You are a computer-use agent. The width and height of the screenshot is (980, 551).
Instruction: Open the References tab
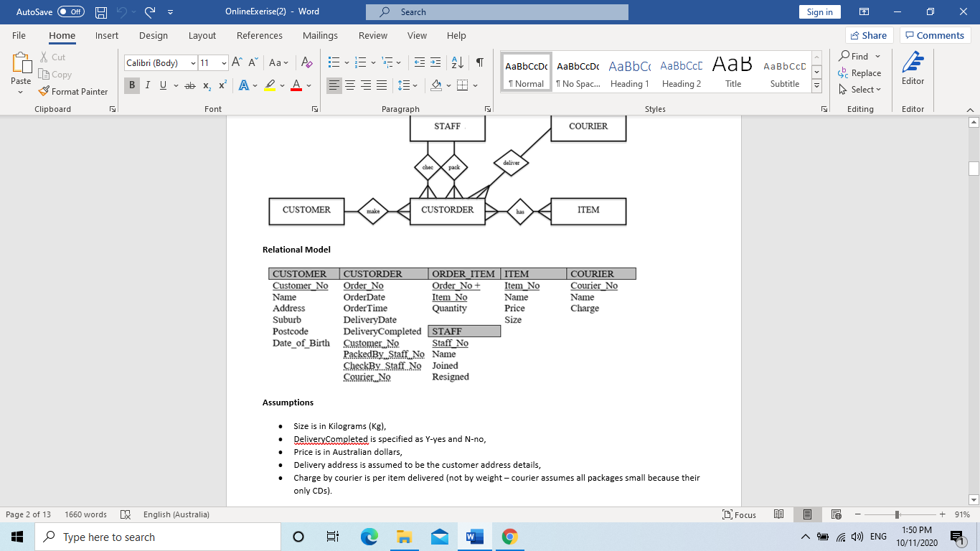(259, 35)
